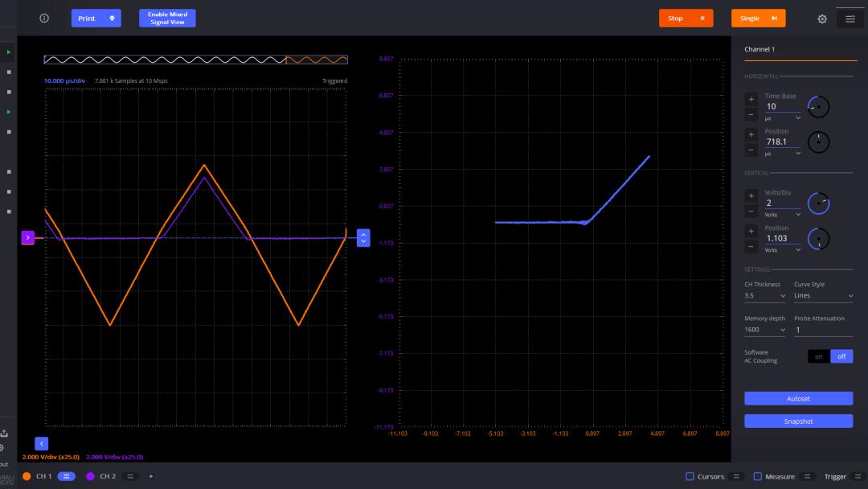
Task: Click the hamburger menu icon at top right
Action: 850,18
